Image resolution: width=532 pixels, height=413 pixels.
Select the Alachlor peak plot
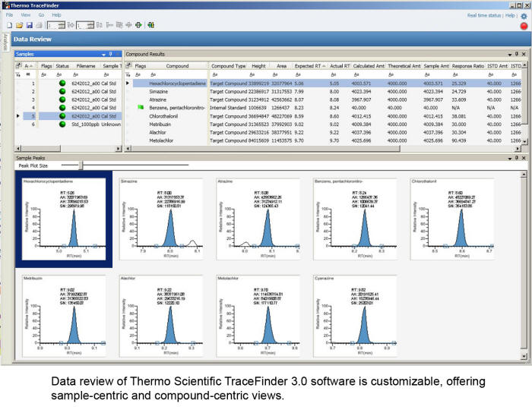(161, 316)
